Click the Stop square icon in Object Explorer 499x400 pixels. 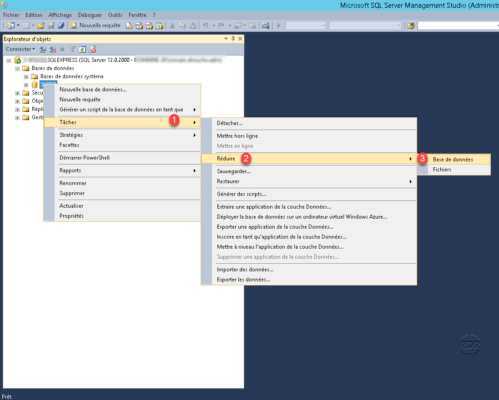[62, 49]
